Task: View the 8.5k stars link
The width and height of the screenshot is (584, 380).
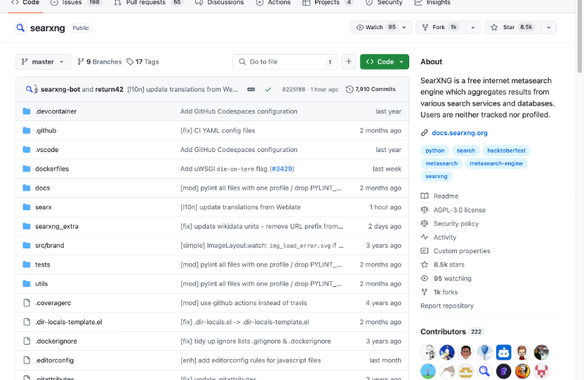Action: point(442,265)
